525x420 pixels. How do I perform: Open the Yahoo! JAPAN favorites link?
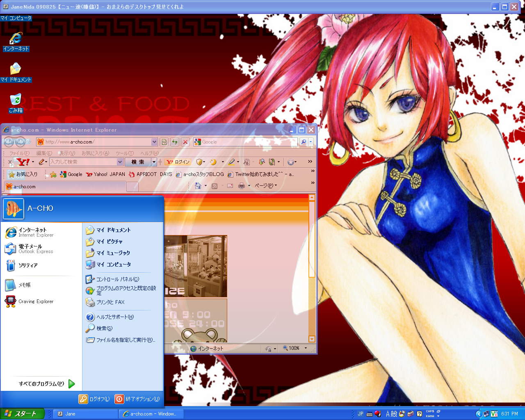(105, 174)
